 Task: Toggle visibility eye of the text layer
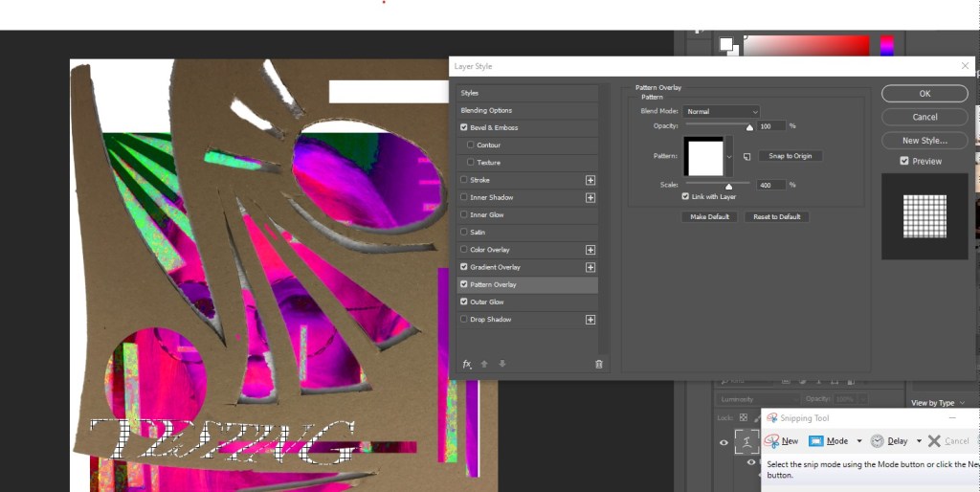(724, 441)
